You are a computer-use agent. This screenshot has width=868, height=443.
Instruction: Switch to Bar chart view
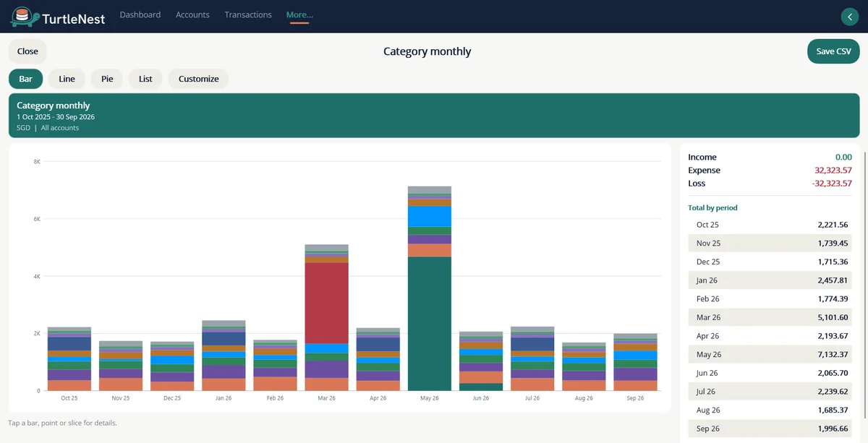coord(26,79)
